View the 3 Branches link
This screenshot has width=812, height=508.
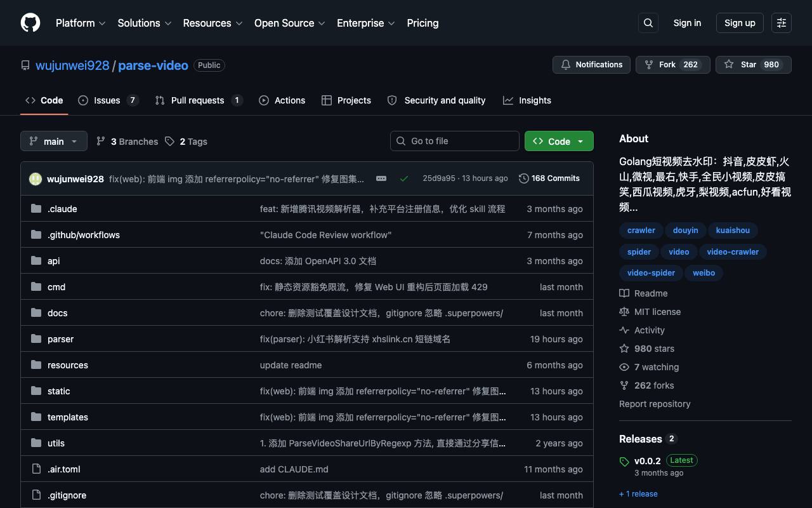(127, 142)
